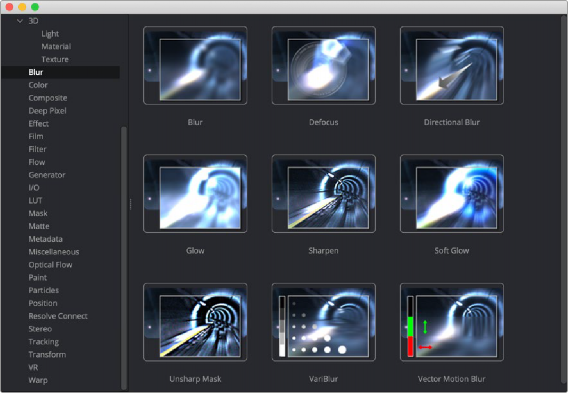Click the panel divider handle

[x=130, y=204]
